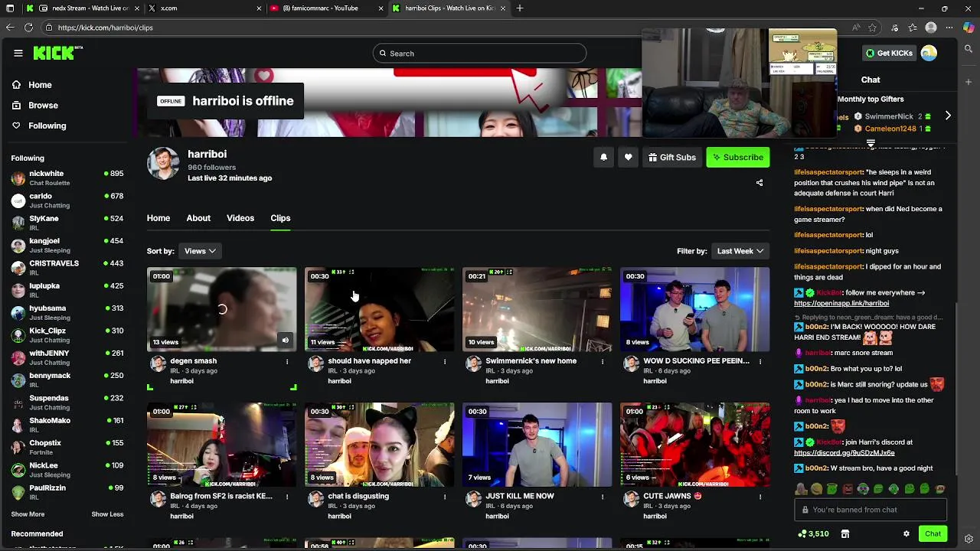980x551 pixels.
Task: Open a new browser tab
Action: coord(520,8)
